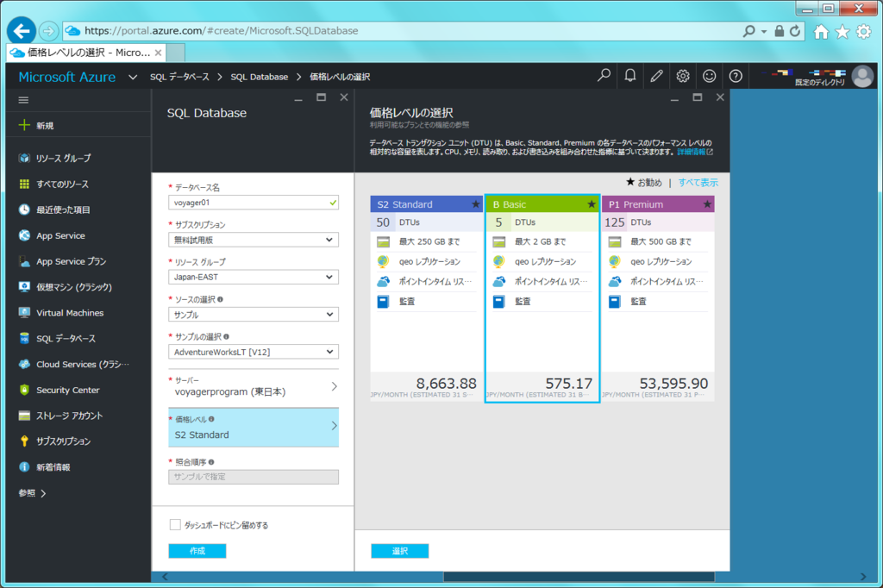The width and height of the screenshot is (883, 588).
Task: Open サンプルの選択 dropdown AdventureWorksLT
Action: [x=254, y=352]
